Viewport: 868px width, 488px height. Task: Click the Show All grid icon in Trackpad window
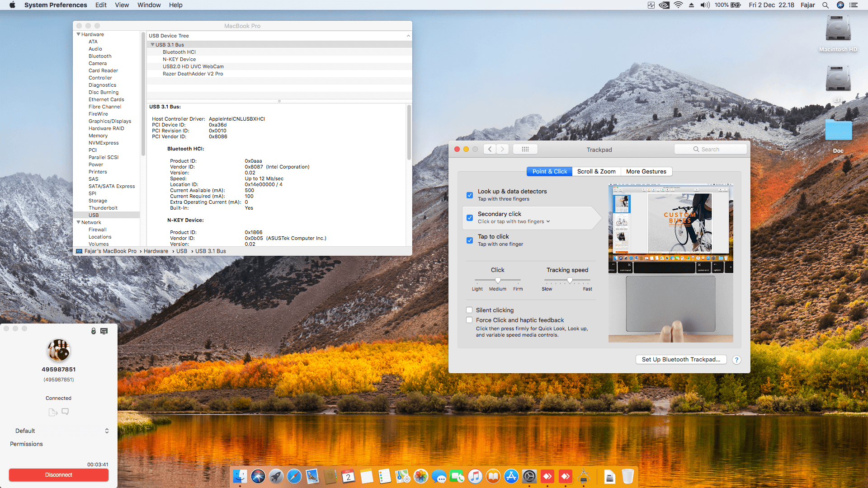525,149
